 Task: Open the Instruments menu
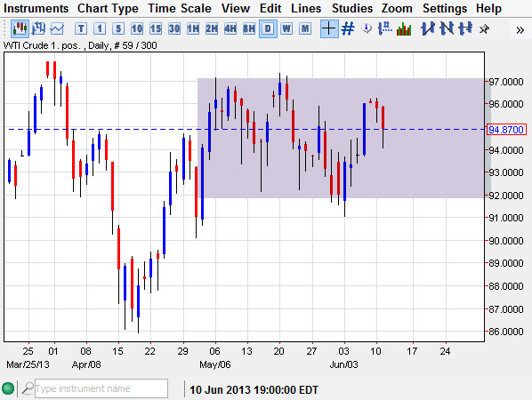36,8
